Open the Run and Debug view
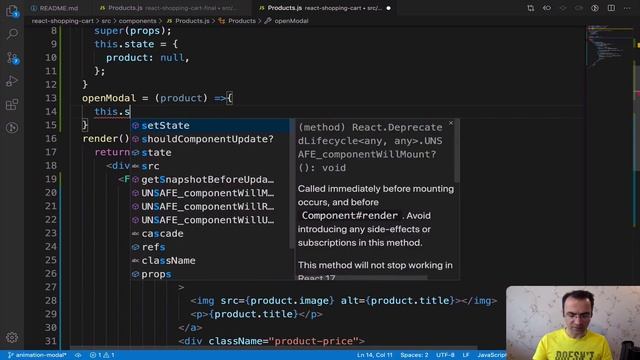 tap(12, 81)
